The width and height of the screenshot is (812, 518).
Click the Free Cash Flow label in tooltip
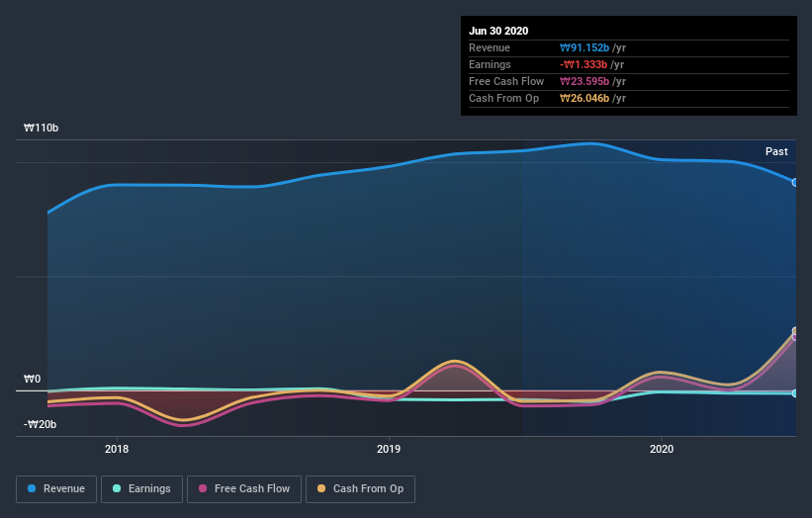point(506,81)
